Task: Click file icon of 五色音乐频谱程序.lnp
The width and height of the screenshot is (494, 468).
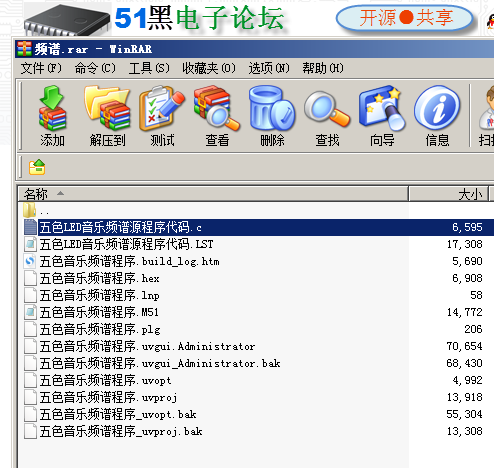Action: tap(30, 295)
